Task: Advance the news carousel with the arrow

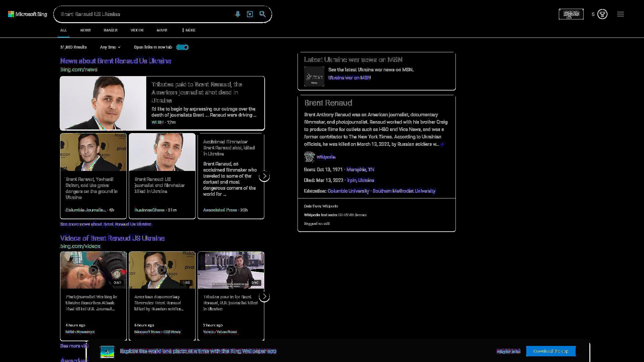Action: pyautogui.click(x=264, y=176)
